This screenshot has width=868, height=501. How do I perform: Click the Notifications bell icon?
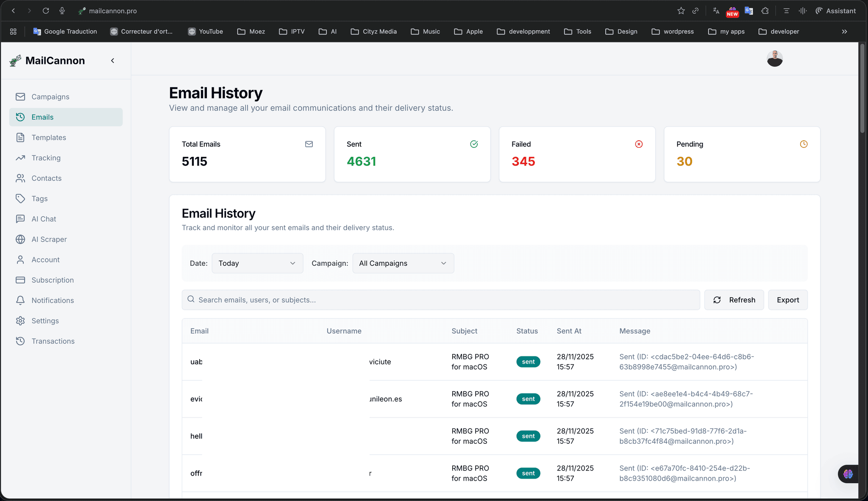click(x=20, y=300)
